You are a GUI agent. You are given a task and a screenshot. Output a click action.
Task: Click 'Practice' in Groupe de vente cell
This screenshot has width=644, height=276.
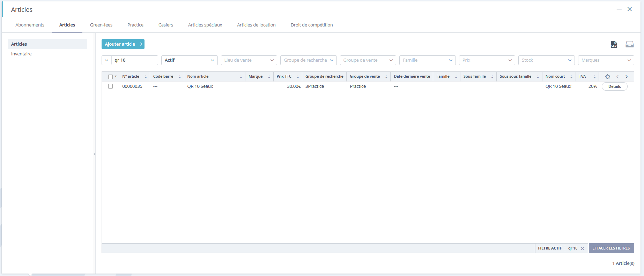(358, 86)
